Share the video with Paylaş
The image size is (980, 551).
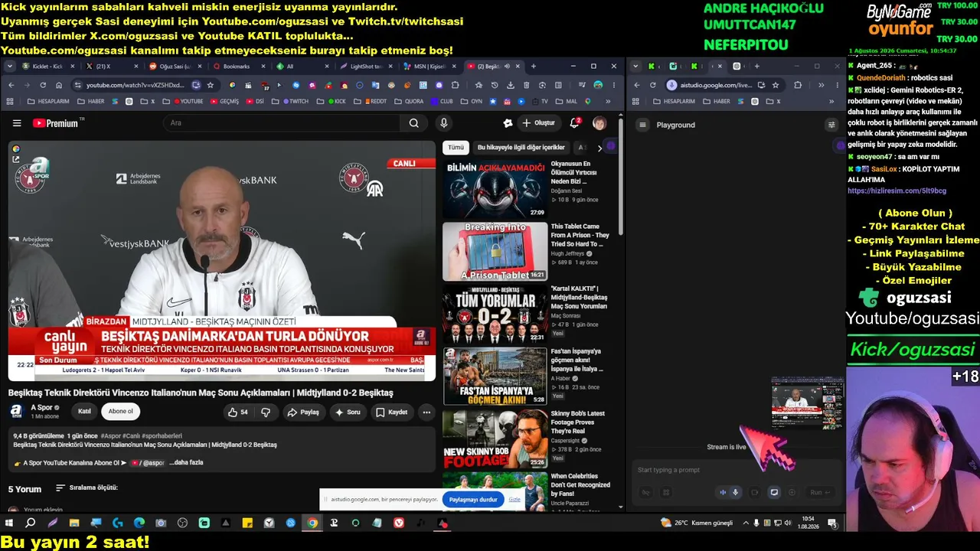pos(303,412)
